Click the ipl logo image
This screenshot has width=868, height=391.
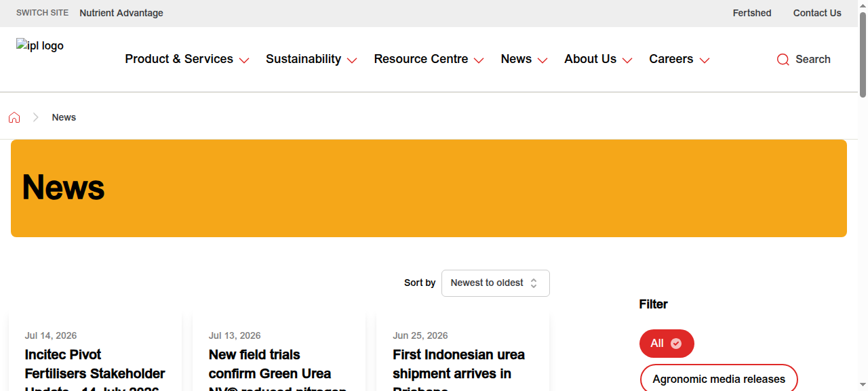[40, 45]
